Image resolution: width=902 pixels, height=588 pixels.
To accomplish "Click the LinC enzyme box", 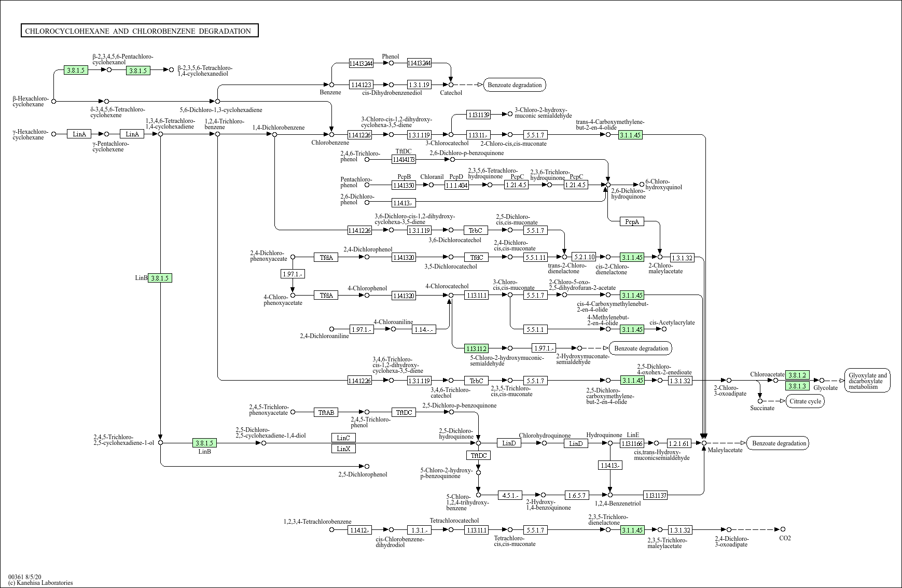I will click(x=343, y=438).
